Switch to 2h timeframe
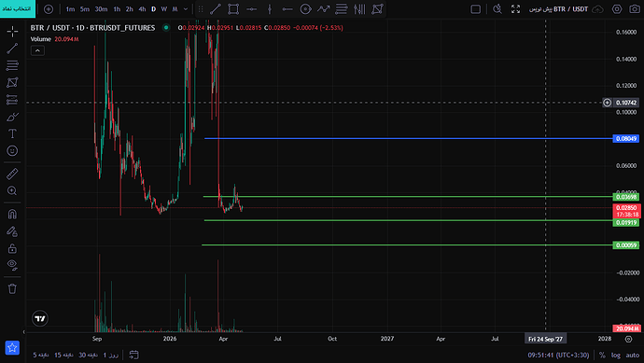The image size is (644, 363). pyautogui.click(x=130, y=9)
